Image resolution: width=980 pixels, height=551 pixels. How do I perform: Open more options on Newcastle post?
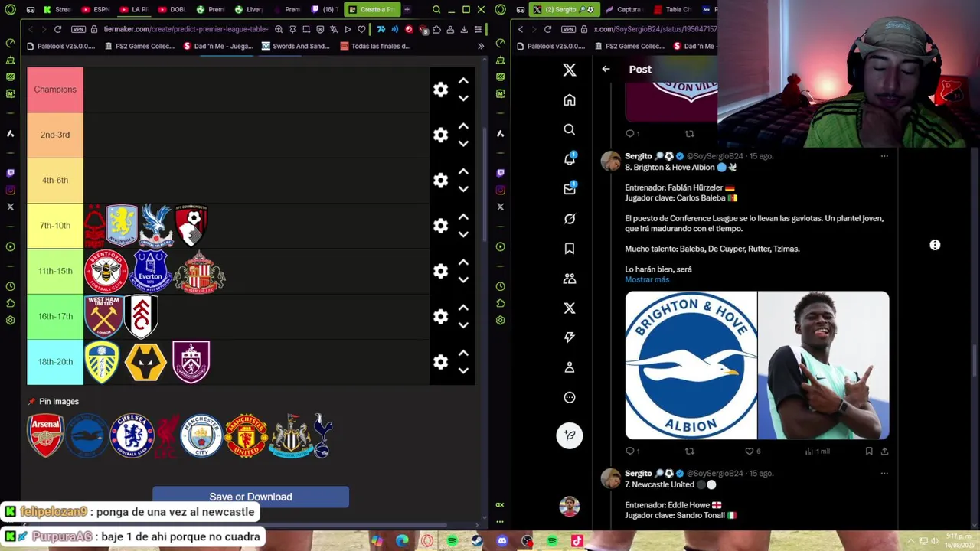(884, 474)
